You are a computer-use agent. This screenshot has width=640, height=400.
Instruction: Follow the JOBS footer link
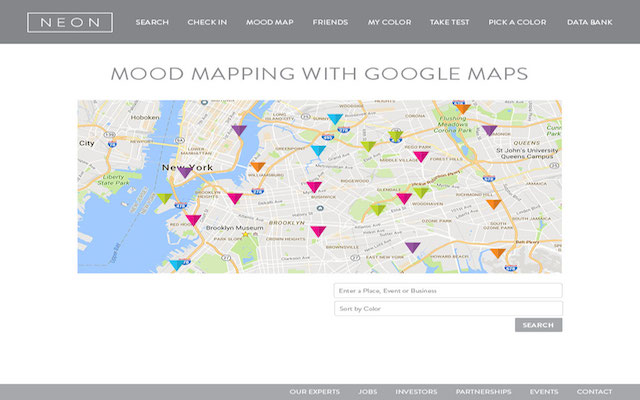(367, 392)
